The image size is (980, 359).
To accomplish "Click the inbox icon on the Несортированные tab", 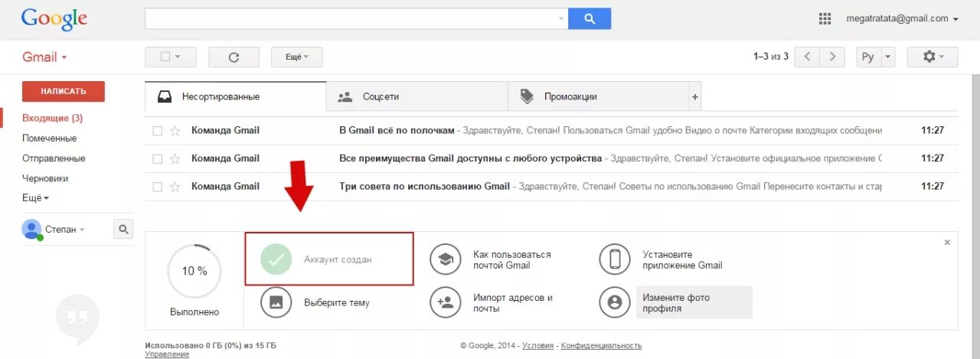I will 165,96.
